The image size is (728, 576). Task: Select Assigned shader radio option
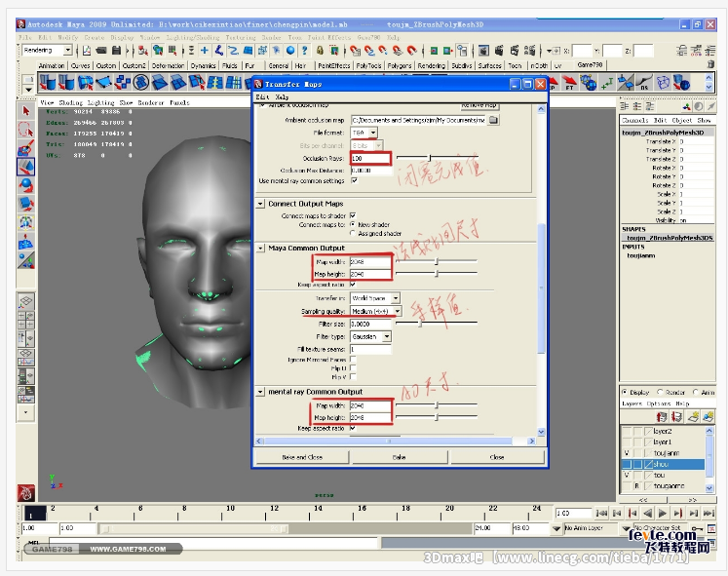[353, 233]
